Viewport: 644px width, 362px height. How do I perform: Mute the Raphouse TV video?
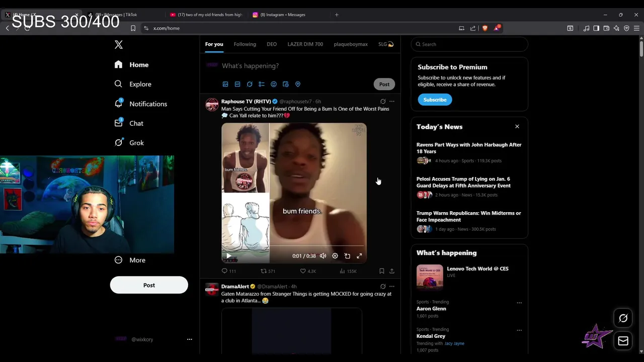pyautogui.click(x=323, y=256)
